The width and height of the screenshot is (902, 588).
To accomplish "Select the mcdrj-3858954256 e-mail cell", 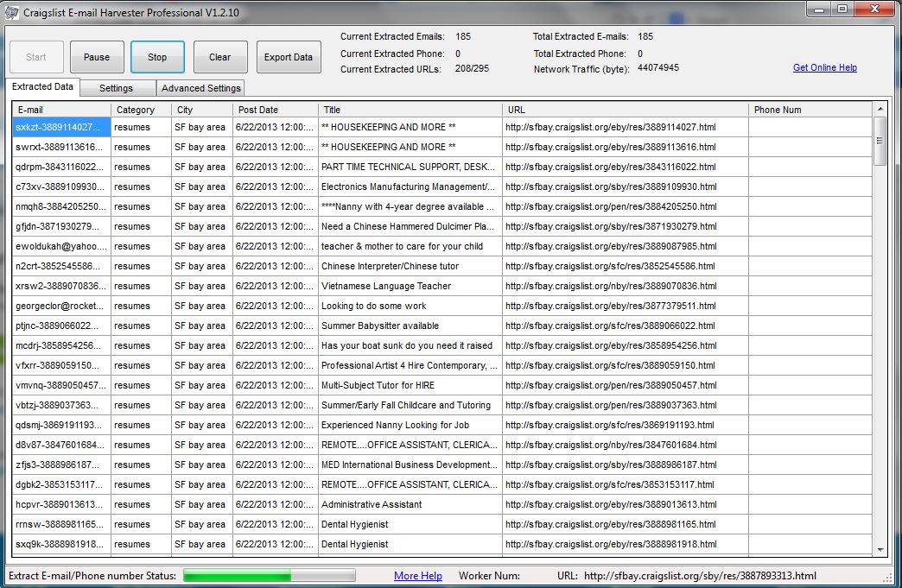I will tap(61, 345).
